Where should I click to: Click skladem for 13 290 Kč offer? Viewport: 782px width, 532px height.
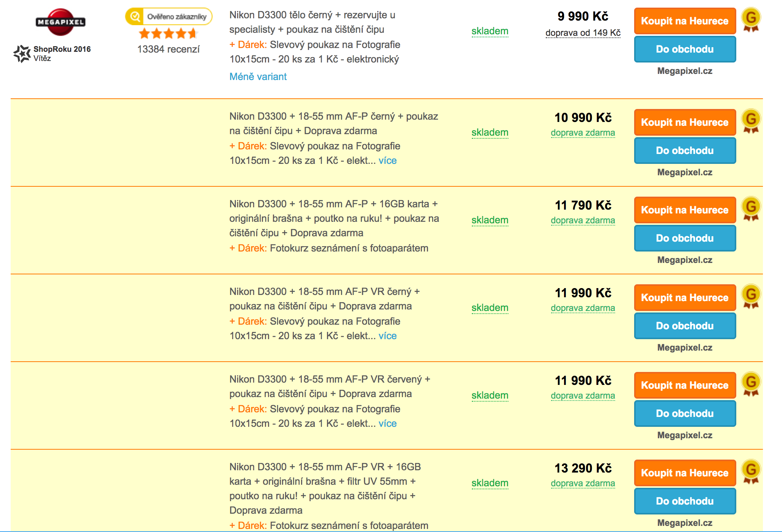point(490,483)
